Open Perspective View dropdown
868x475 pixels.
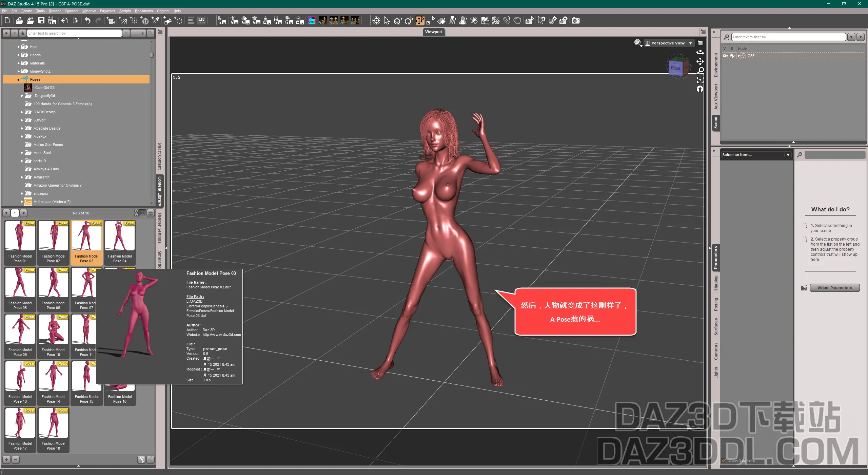click(669, 43)
